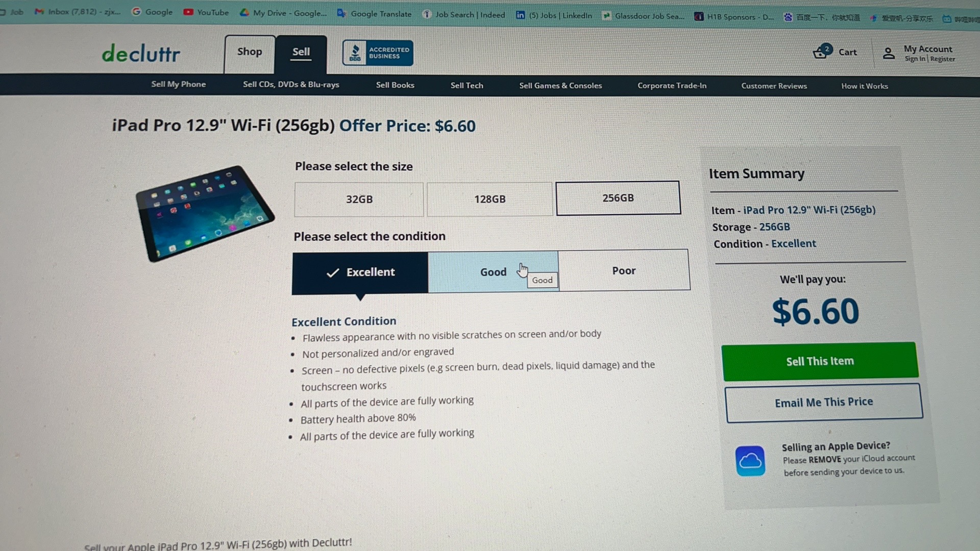Open the Google Translate bookmark
980x551 pixels.
pos(374,14)
